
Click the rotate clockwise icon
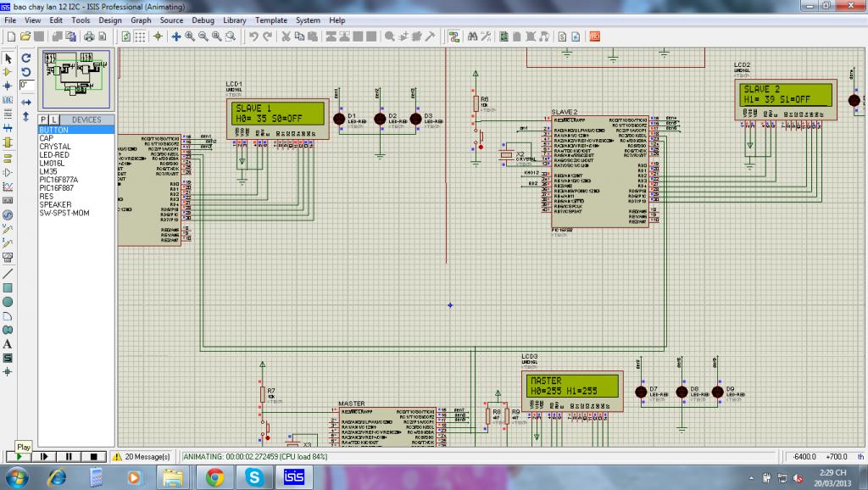[x=26, y=58]
